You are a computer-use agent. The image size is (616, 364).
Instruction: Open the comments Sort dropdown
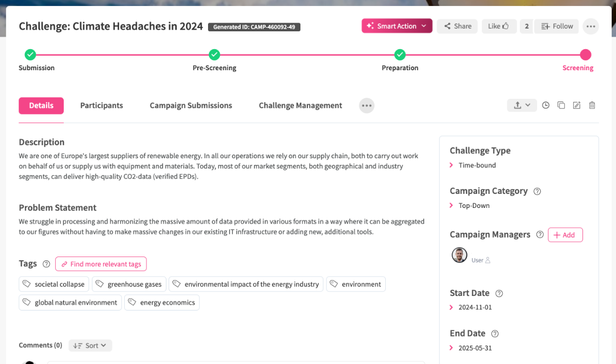point(90,346)
